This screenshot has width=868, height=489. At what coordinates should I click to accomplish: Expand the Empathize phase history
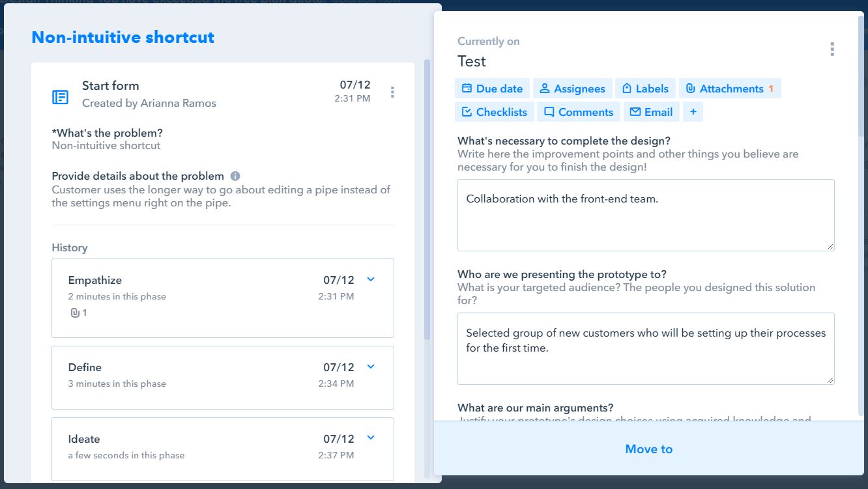(371, 279)
